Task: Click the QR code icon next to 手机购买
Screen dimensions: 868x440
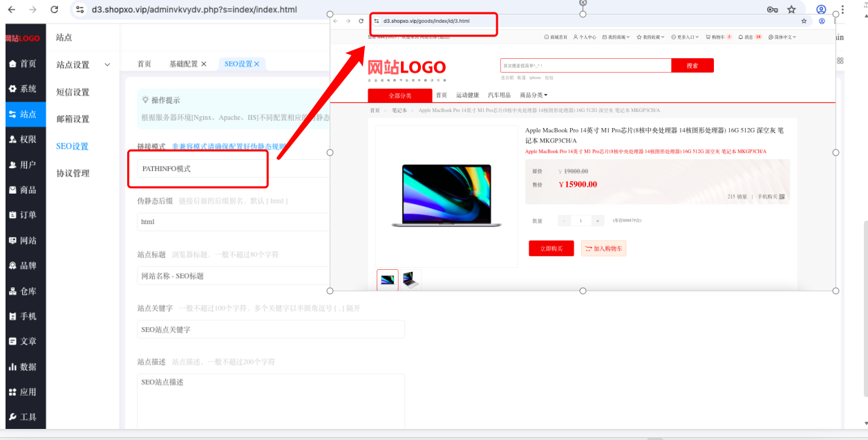Action: 782,197
